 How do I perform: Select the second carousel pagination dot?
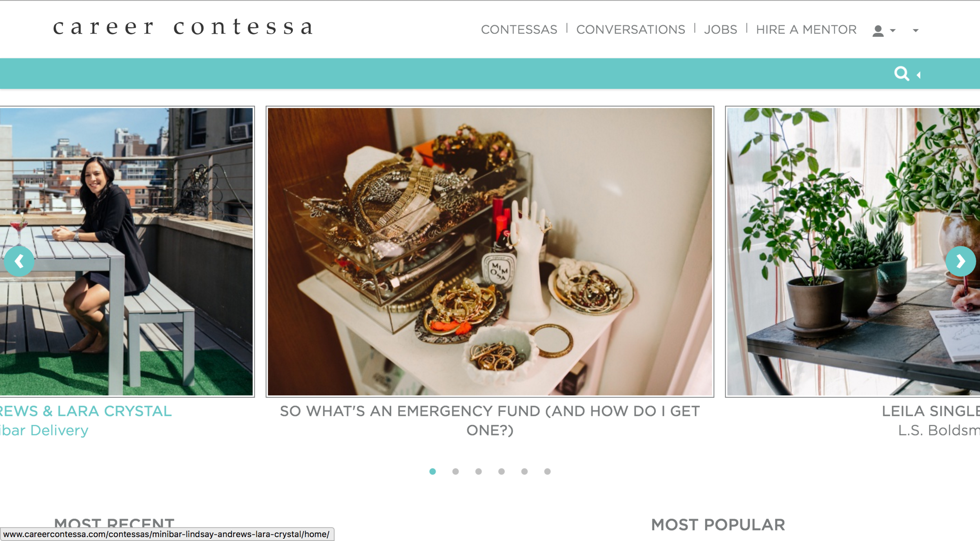[x=456, y=471]
